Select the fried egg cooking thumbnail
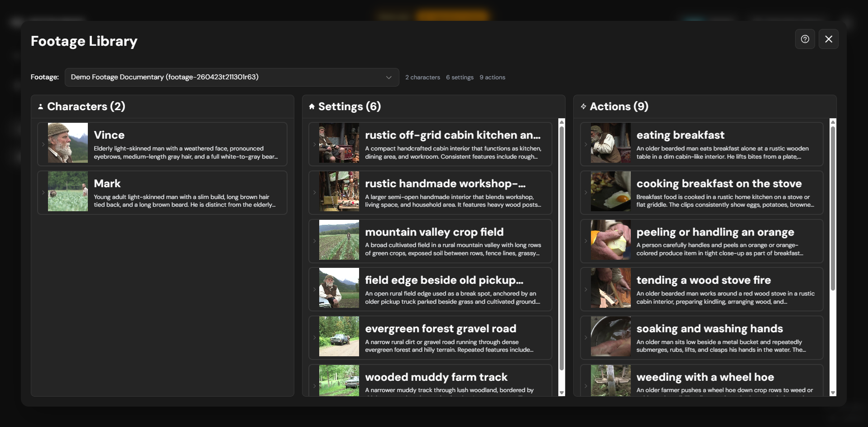This screenshot has height=427, width=868. tap(610, 191)
